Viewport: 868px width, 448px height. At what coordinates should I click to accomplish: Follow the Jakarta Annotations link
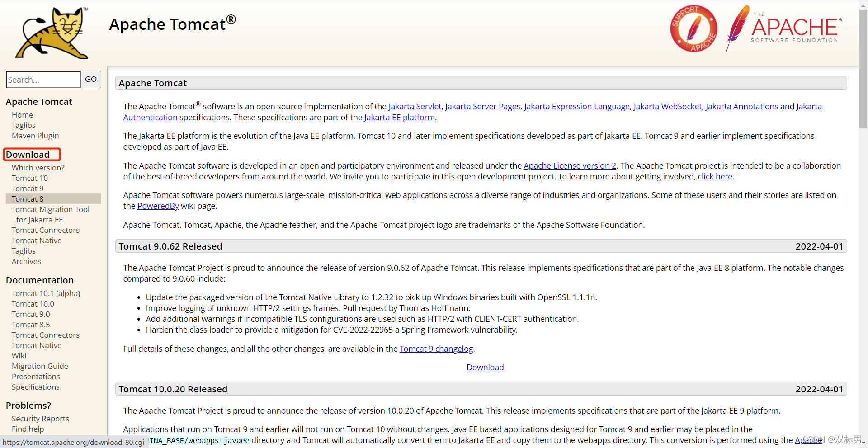click(x=742, y=107)
